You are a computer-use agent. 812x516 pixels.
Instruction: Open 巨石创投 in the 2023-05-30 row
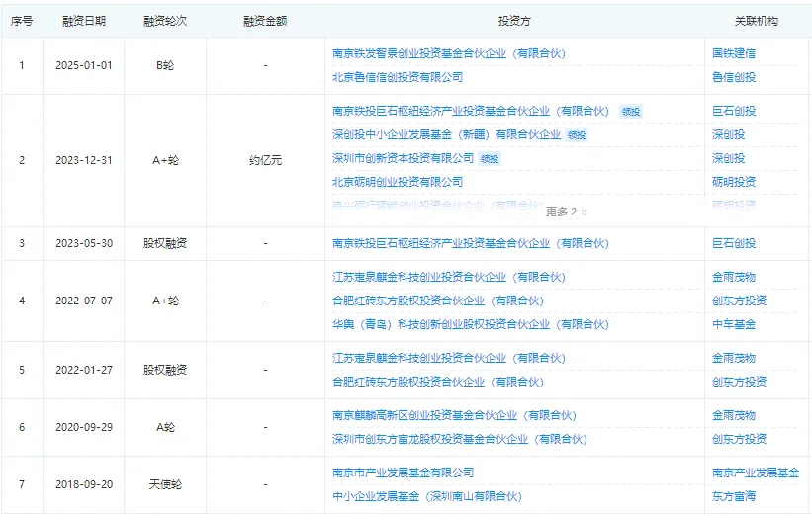pos(734,243)
